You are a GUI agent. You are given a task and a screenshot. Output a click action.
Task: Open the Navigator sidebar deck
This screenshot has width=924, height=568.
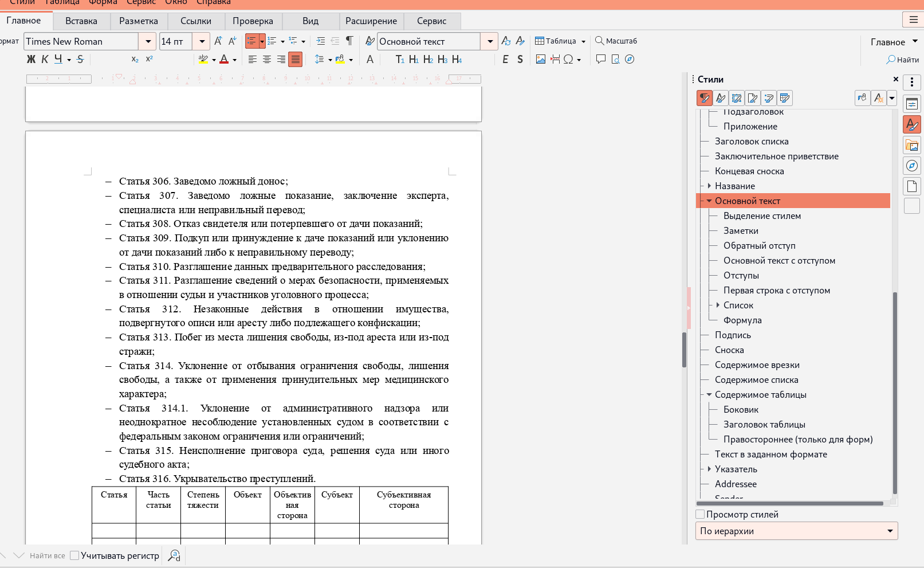[911, 166]
